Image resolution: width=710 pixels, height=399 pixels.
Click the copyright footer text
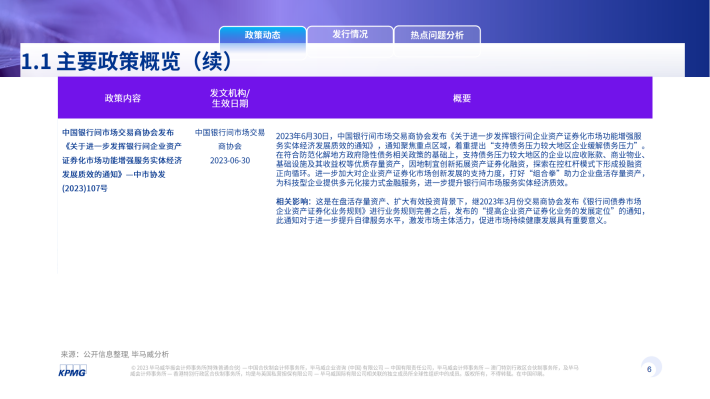point(355,371)
